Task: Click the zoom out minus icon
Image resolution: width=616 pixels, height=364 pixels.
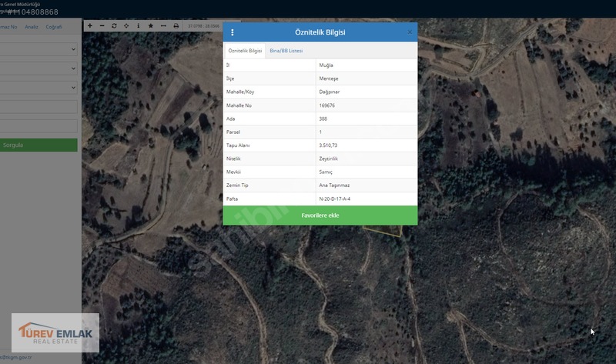Action: (x=102, y=25)
